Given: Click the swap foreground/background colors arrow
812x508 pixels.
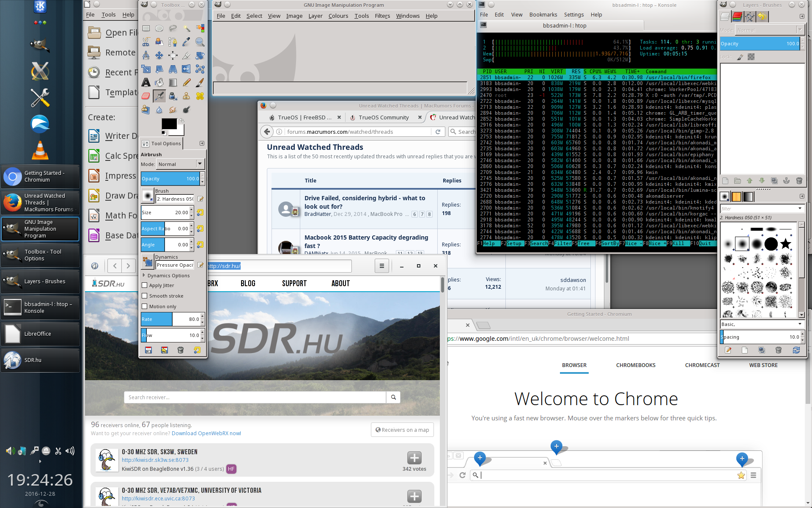Looking at the screenshot, I should [182, 121].
